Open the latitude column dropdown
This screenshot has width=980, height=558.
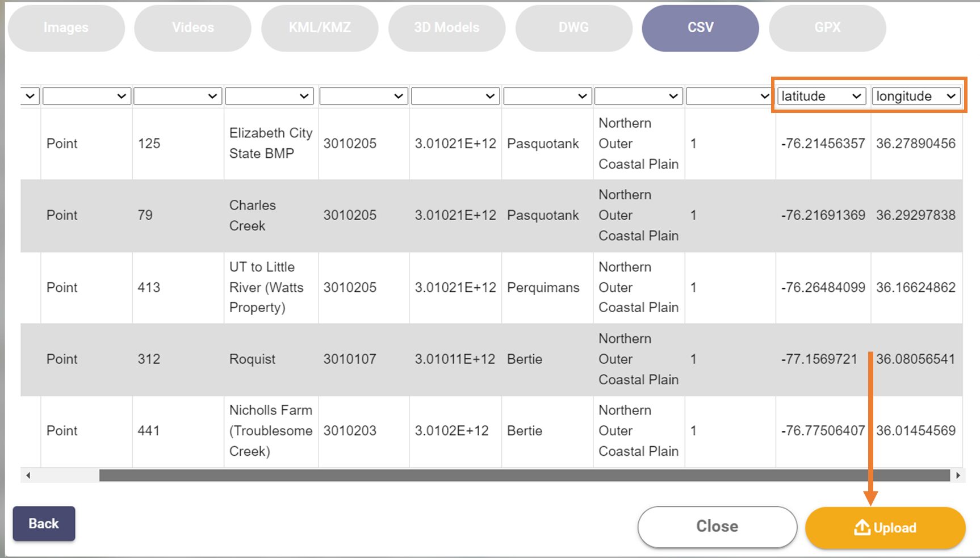pos(822,96)
